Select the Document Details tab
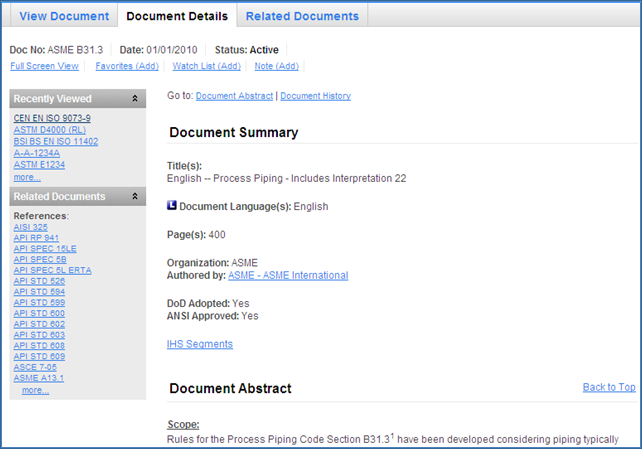 [177, 16]
